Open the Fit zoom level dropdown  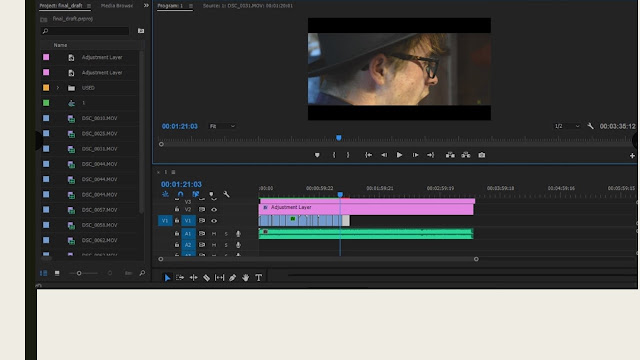pos(222,126)
